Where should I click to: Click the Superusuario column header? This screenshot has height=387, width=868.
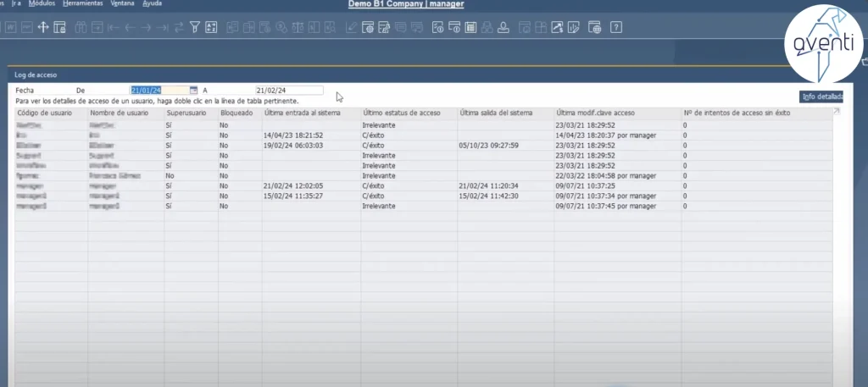[192, 113]
